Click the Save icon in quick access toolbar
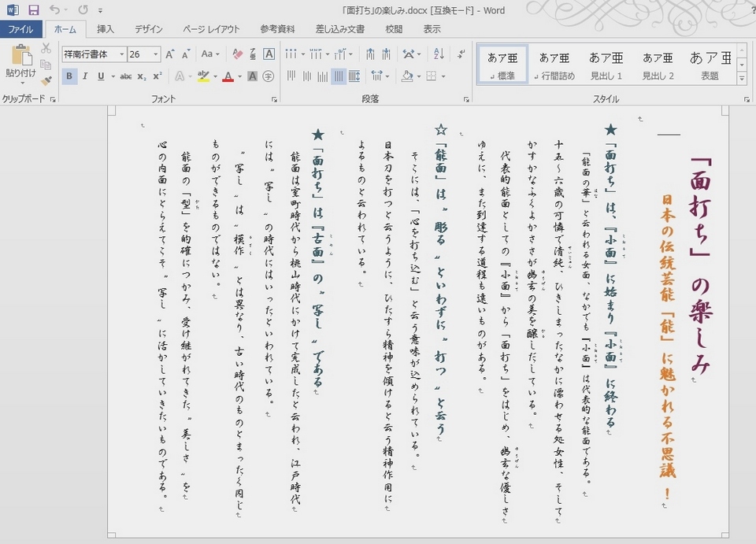 coord(33,9)
